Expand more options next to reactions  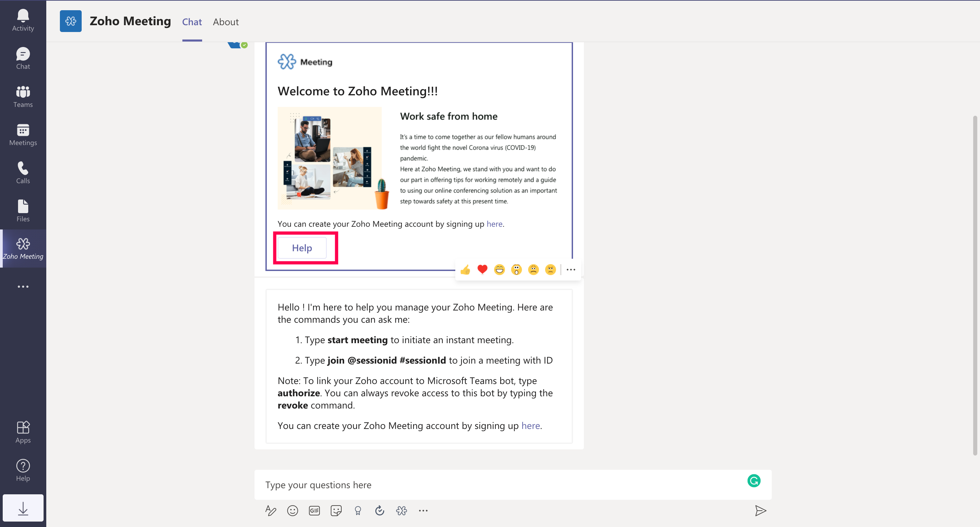click(x=571, y=269)
